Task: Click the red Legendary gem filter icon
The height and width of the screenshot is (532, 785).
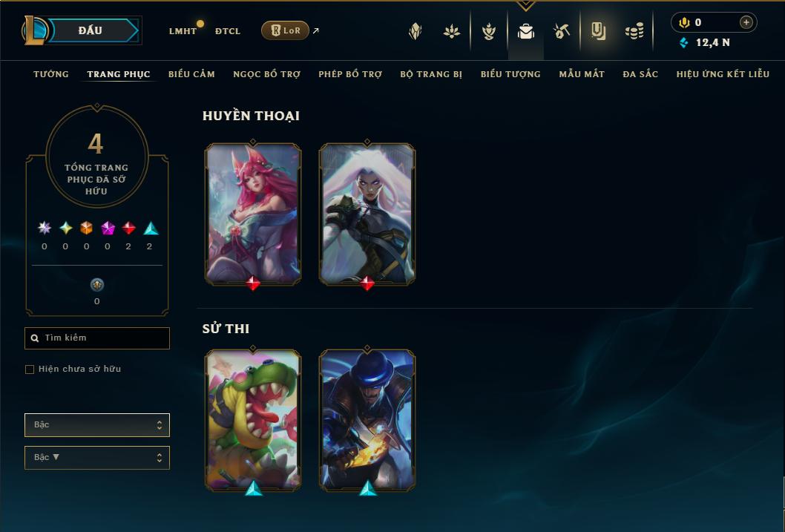Action: coord(128,229)
